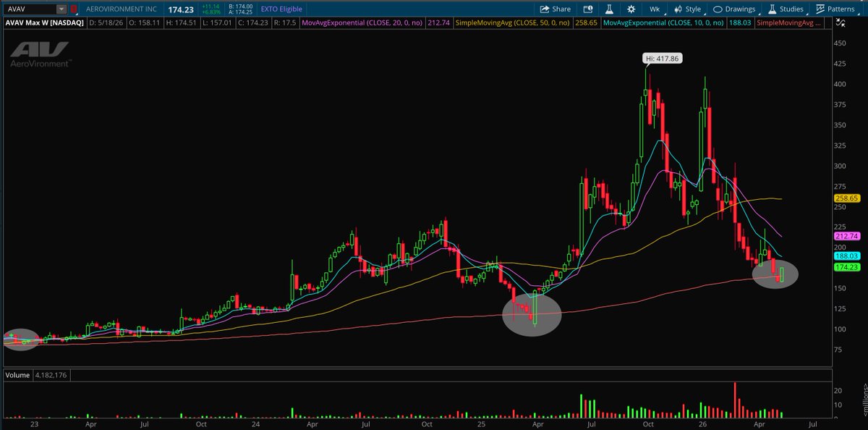Click the red symbol link indicator

click(73, 9)
